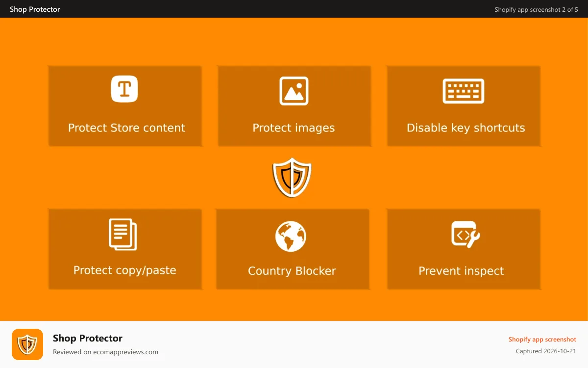Viewport: 588px width, 368px height.
Task: Click 'Reviewed on ecomappreviews.com' text
Action: click(x=105, y=352)
